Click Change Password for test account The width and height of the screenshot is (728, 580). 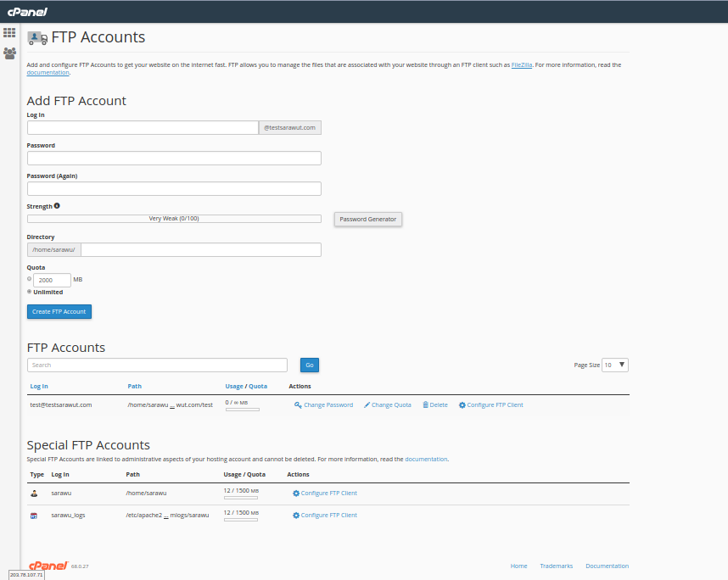point(323,405)
